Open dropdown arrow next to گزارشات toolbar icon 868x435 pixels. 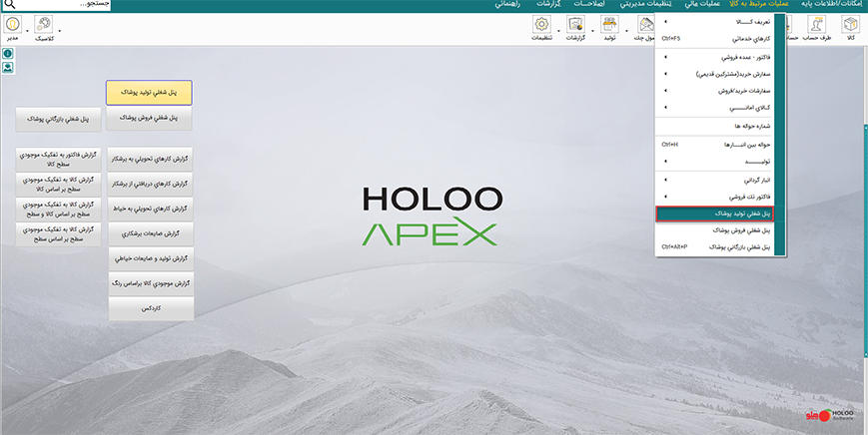[x=593, y=30]
